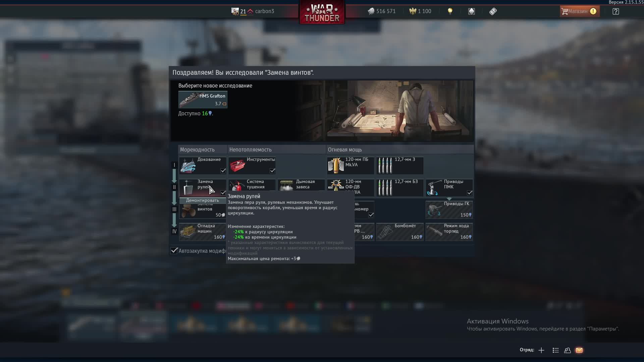Toggle the Автозакупка модификаций checkbox

pyautogui.click(x=174, y=251)
